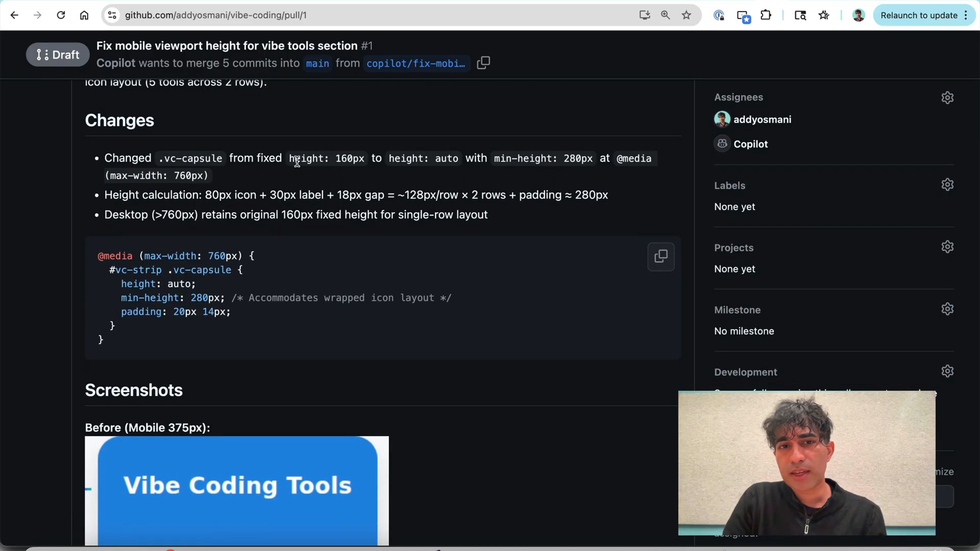
Task: Bookmark this page with the star icon
Action: coord(687,15)
